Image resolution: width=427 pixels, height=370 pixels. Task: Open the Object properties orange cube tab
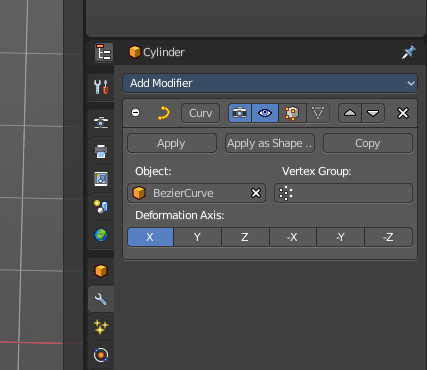tap(101, 271)
